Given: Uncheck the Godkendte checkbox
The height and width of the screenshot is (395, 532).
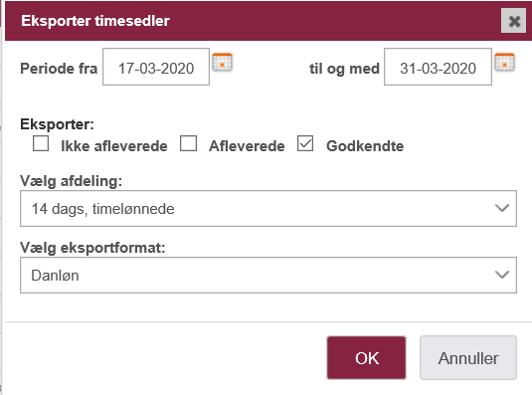Looking at the screenshot, I should coord(305,143).
